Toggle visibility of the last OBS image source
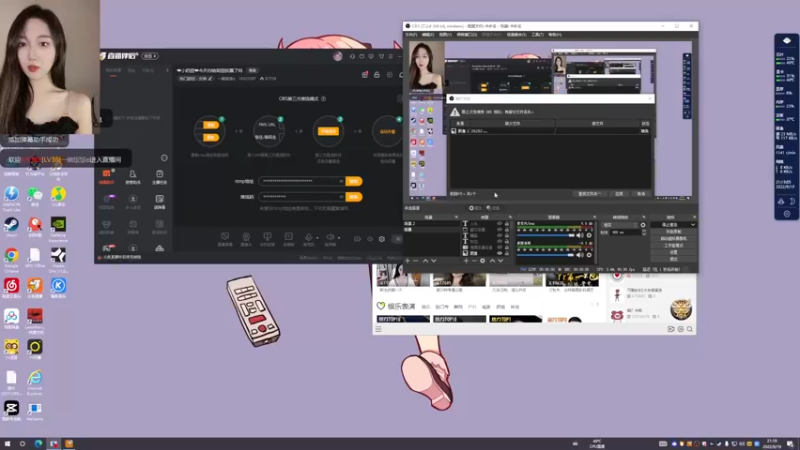 tap(499, 253)
